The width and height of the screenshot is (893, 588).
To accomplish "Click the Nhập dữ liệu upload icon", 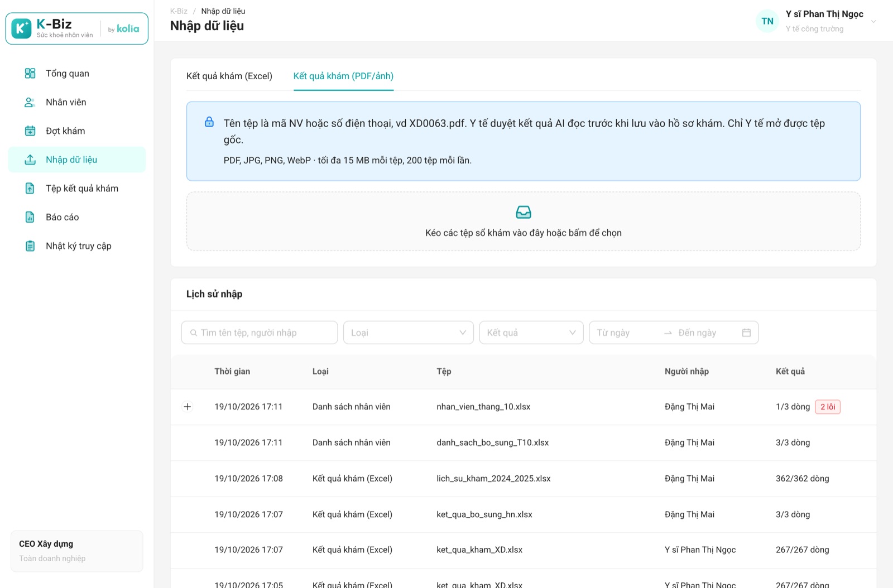I will (x=30, y=160).
